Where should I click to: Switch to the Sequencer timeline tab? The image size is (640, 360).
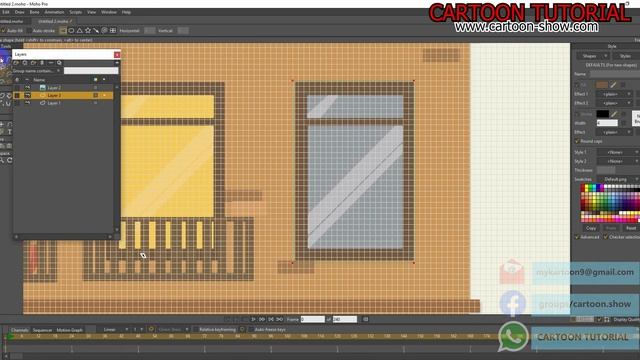(x=42, y=330)
